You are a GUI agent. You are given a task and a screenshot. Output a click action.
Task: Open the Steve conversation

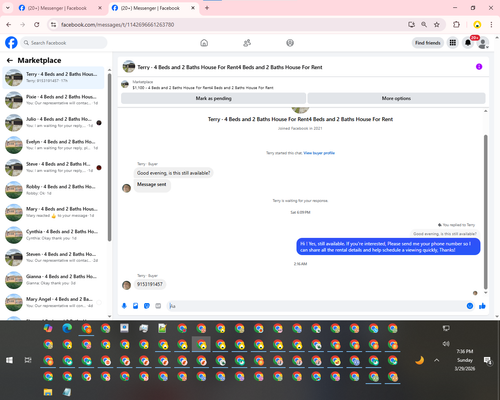pyautogui.click(x=53, y=167)
